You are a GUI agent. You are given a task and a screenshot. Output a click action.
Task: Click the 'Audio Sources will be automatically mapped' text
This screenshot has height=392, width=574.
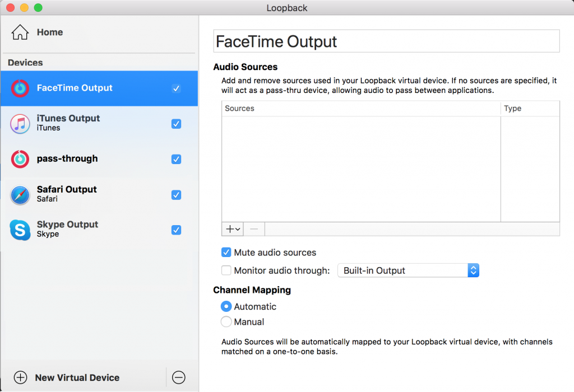point(387,346)
